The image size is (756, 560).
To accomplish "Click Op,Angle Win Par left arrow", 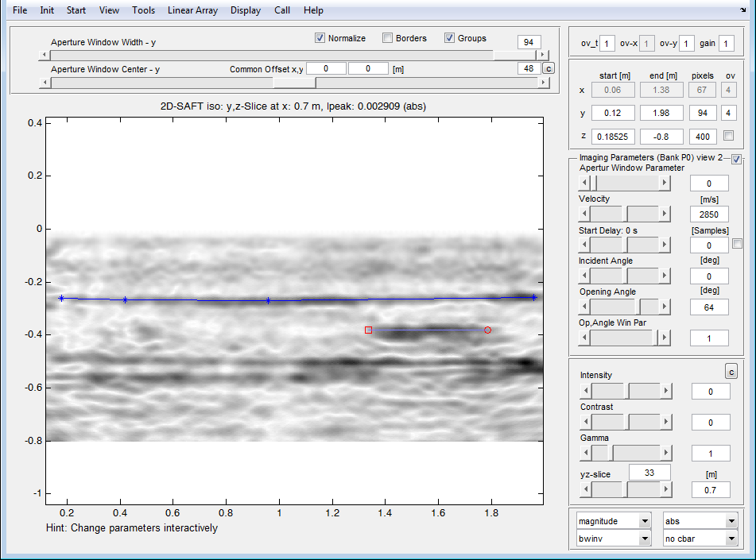I will (584, 338).
